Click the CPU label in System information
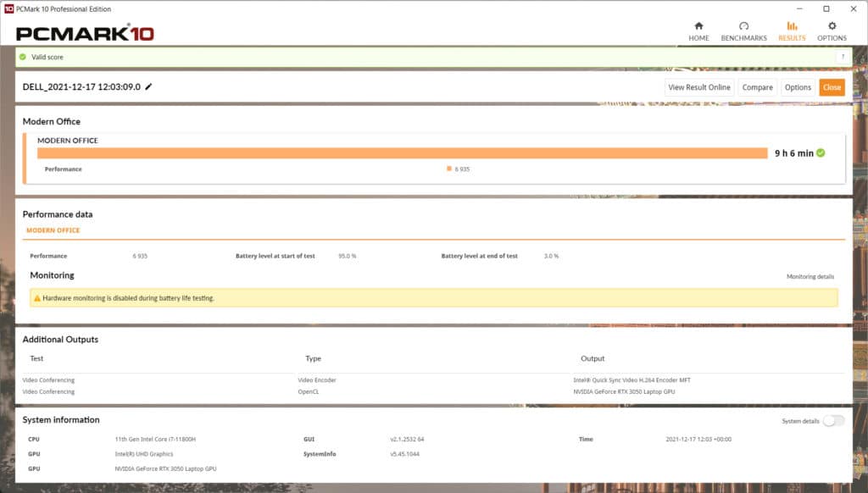Viewport: 868px width, 493px height. tap(34, 440)
